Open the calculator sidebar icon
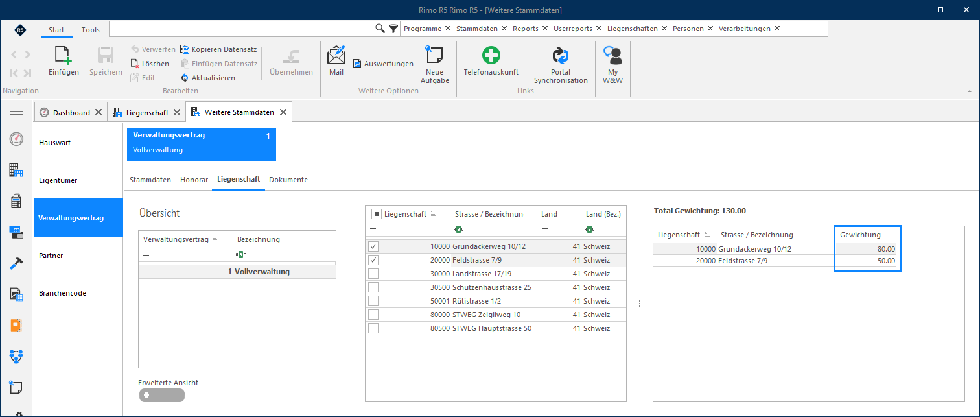This screenshot has height=417, width=980. 16,201
